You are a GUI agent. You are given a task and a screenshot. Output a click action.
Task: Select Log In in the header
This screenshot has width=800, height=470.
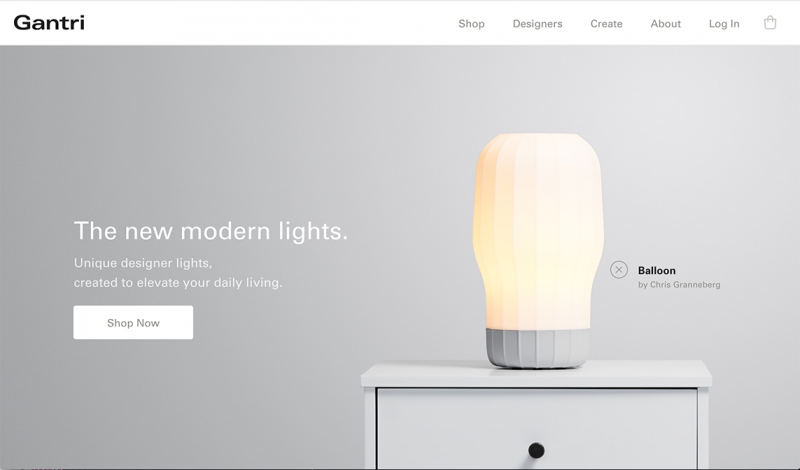coord(724,23)
